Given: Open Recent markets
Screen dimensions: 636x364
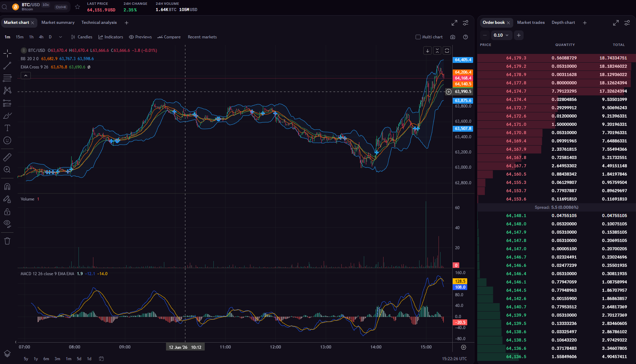Looking at the screenshot, I should [x=202, y=37].
